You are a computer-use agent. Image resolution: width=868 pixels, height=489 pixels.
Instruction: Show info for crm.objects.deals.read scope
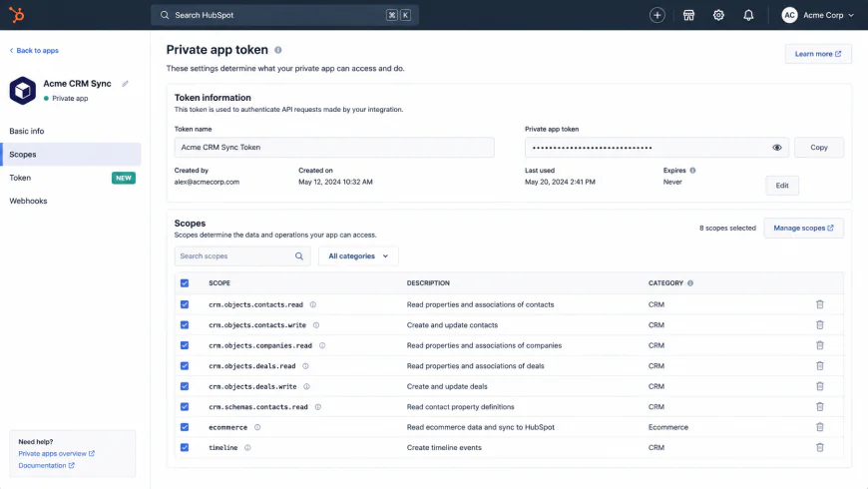pyautogui.click(x=305, y=366)
